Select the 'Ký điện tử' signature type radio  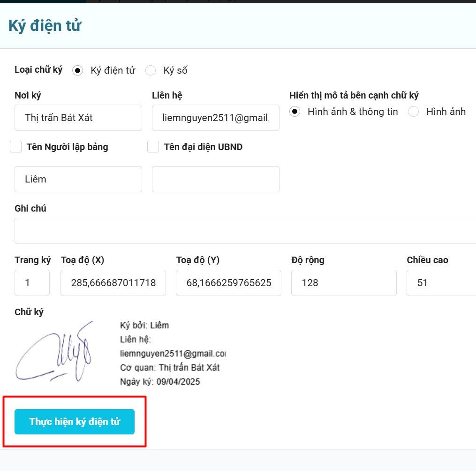click(x=78, y=70)
